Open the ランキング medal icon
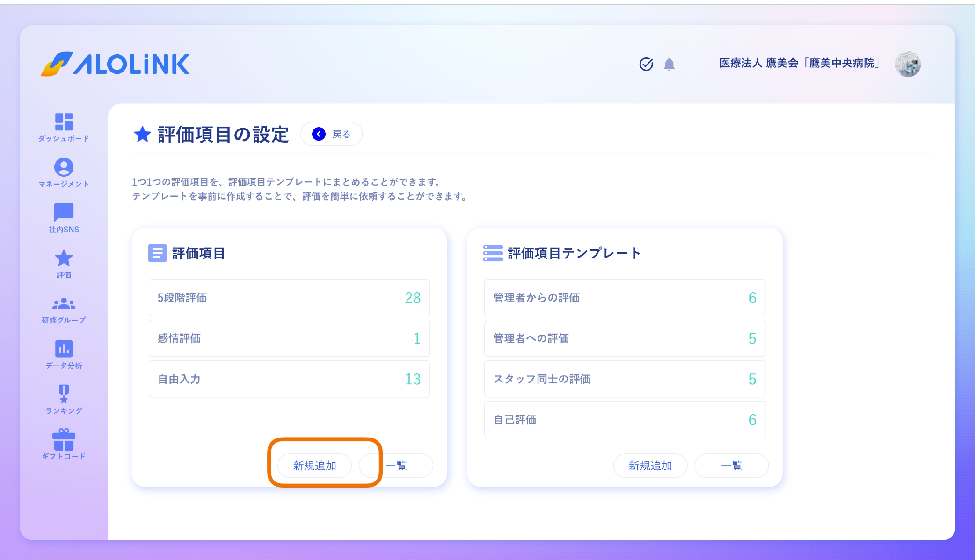The width and height of the screenshot is (975, 560). tap(64, 393)
